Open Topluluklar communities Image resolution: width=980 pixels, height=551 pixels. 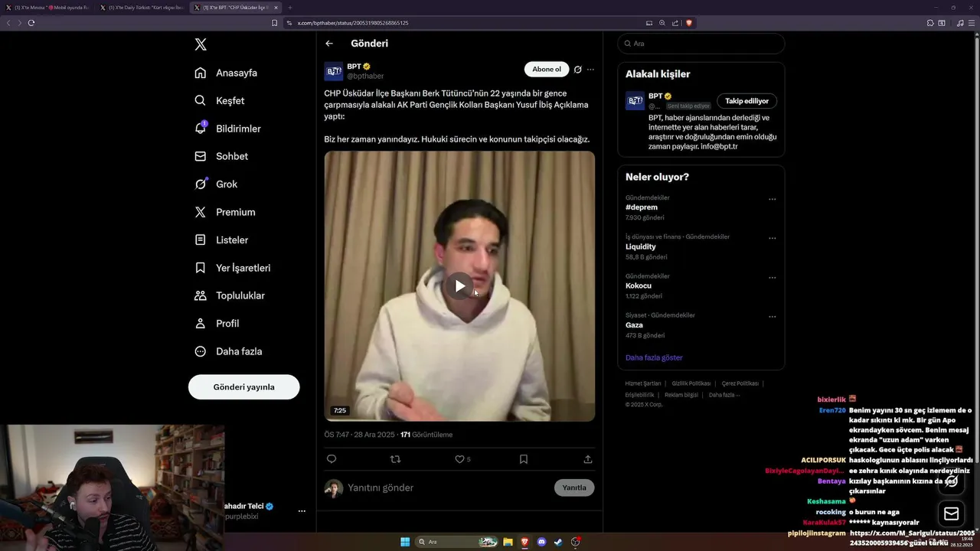tap(230, 295)
